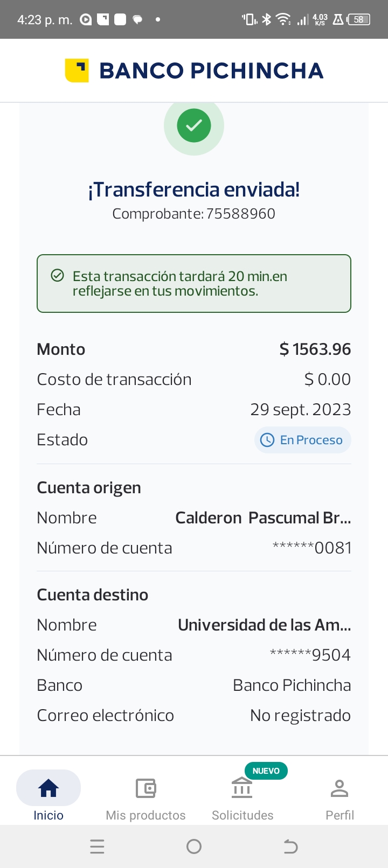Tap the small check icon in notice
This screenshot has height=868, width=388.
coord(57,276)
